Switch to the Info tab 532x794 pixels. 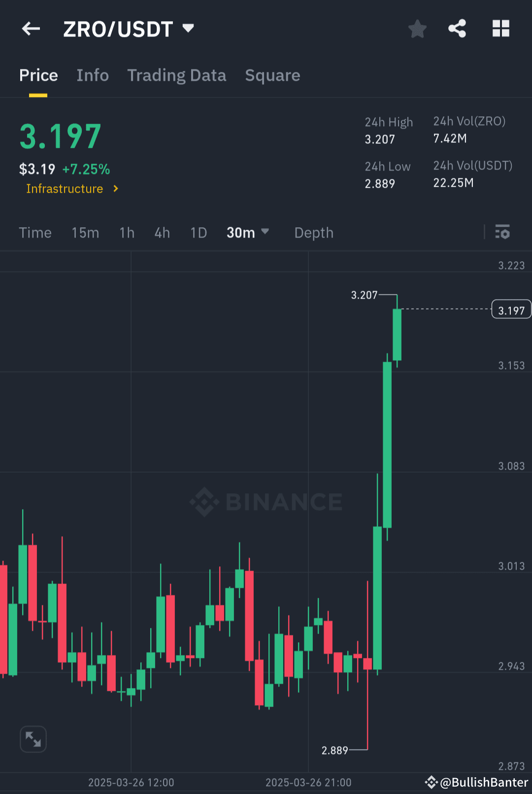coord(93,75)
